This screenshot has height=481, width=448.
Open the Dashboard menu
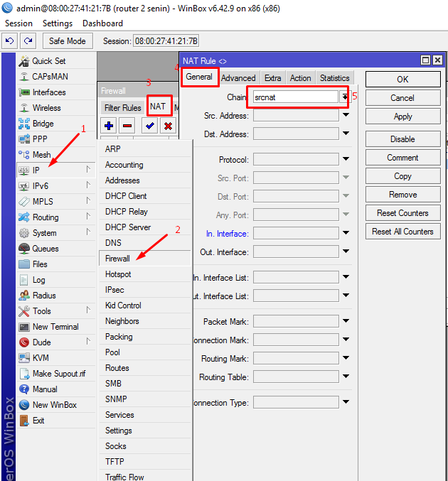103,23
